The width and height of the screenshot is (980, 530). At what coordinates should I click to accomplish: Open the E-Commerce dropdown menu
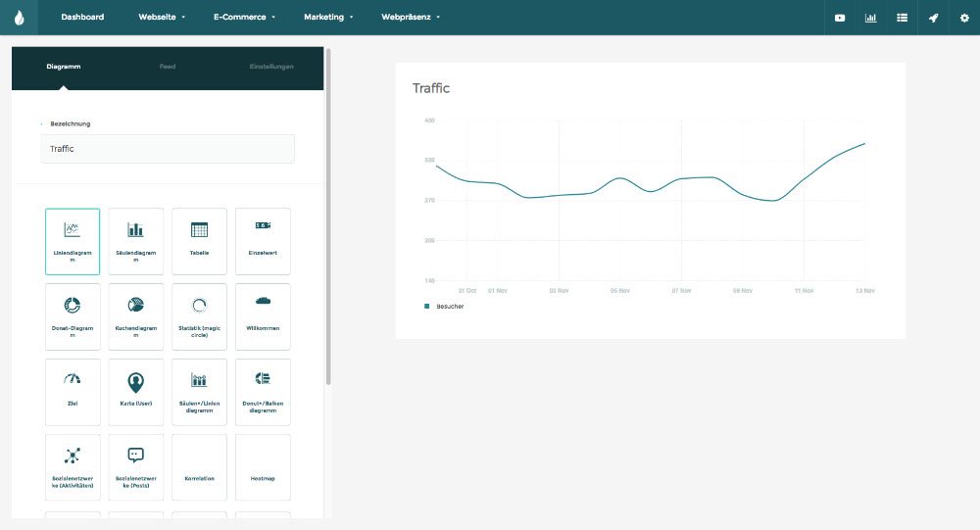coord(244,17)
